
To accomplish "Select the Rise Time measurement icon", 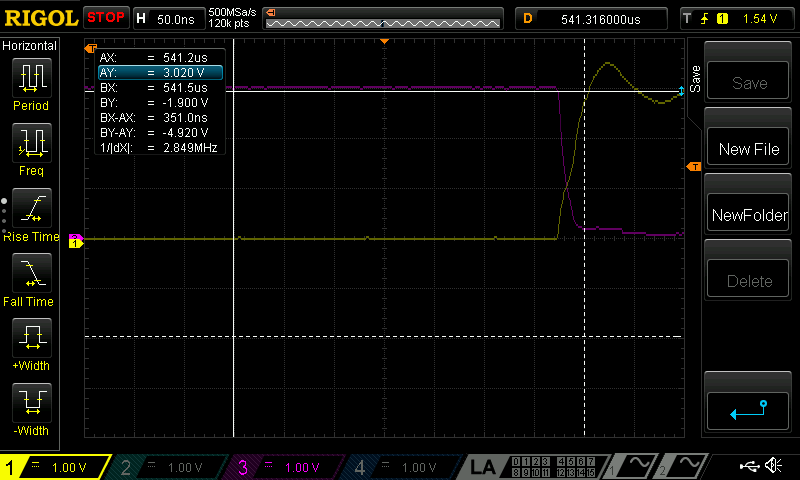I will point(32,208).
